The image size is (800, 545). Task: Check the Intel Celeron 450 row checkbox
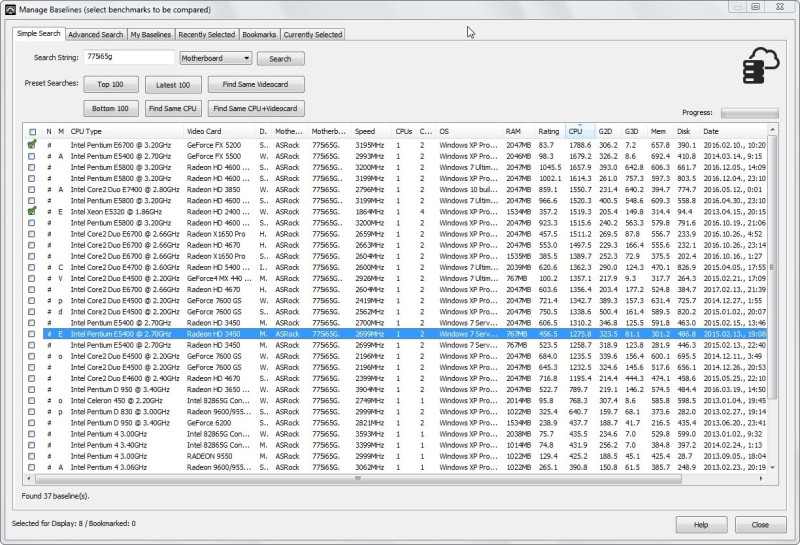32,401
